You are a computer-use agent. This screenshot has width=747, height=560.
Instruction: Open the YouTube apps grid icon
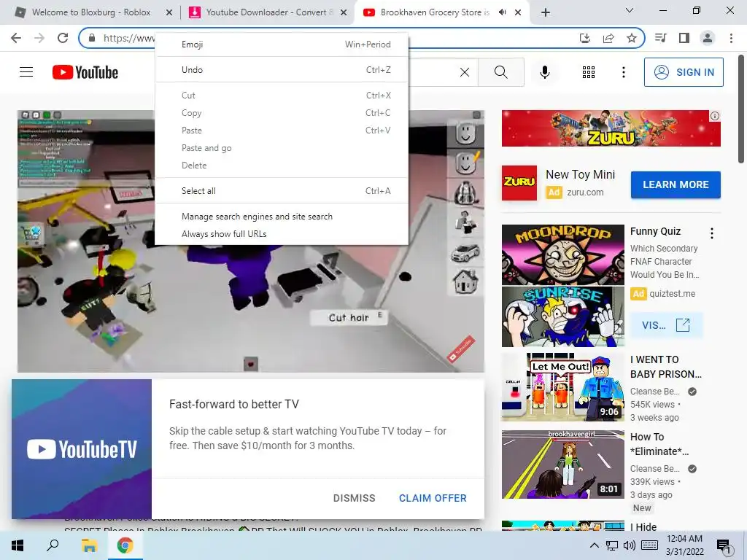click(x=589, y=72)
